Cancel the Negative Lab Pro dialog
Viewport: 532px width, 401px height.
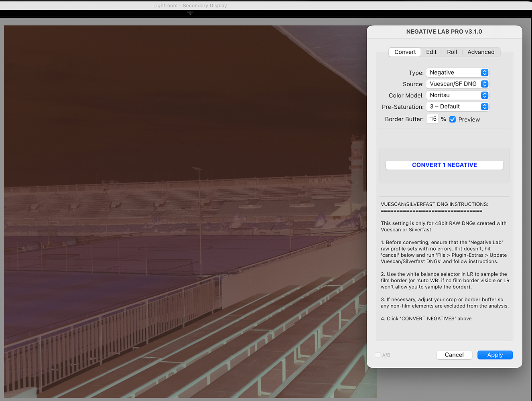tap(454, 355)
